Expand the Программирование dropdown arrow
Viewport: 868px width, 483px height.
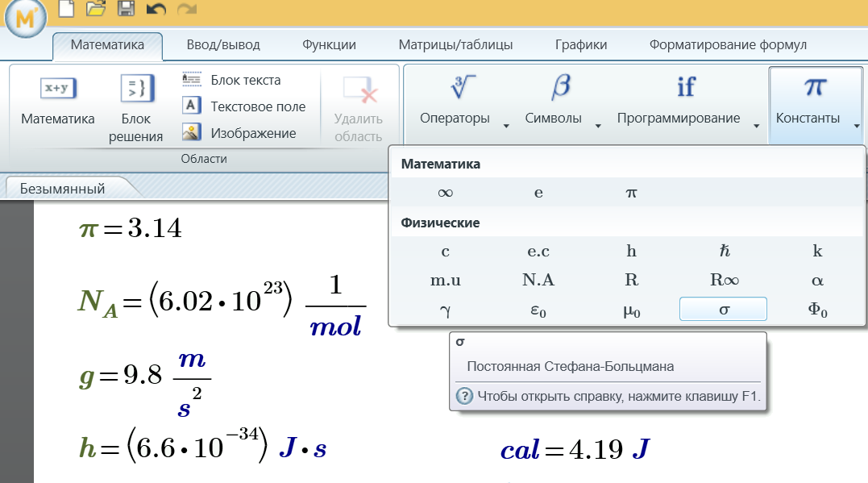click(x=756, y=127)
